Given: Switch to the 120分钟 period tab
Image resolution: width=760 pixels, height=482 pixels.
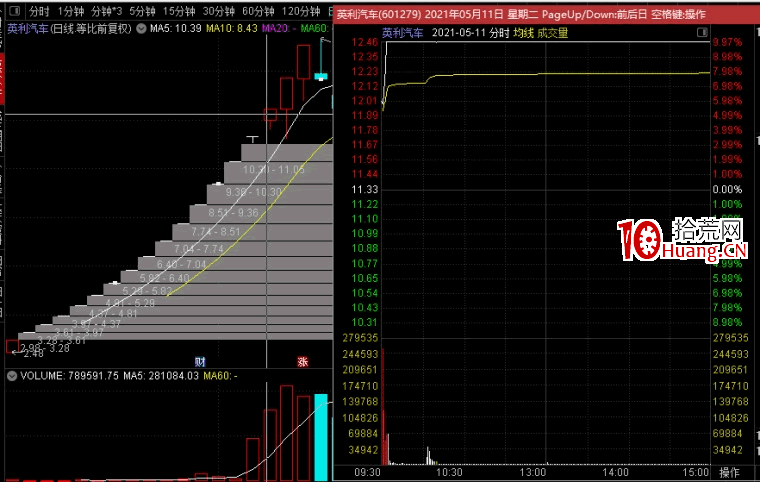Looking at the screenshot, I should (301, 11).
